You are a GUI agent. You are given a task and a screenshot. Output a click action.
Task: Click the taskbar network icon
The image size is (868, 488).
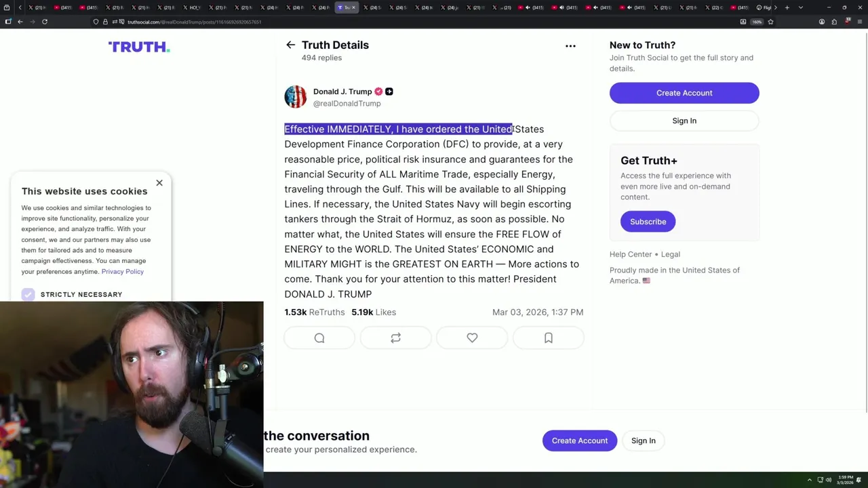point(820,480)
